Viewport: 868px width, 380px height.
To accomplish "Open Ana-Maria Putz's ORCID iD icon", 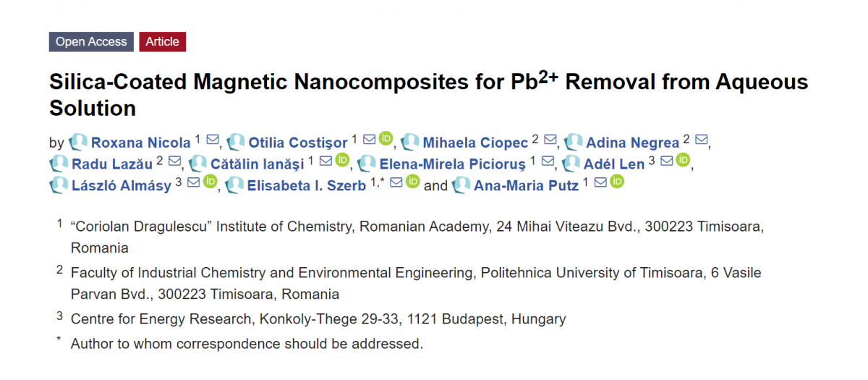I will pyautogui.click(x=616, y=181).
